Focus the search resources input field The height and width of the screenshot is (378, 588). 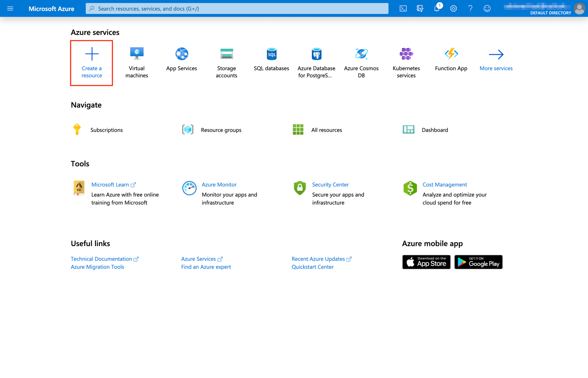coord(237,8)
